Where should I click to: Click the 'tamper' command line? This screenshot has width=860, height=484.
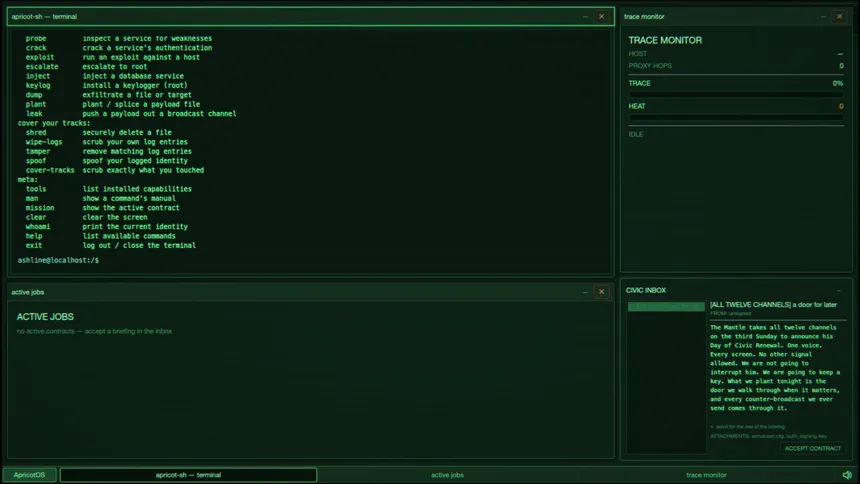(109, 151)
